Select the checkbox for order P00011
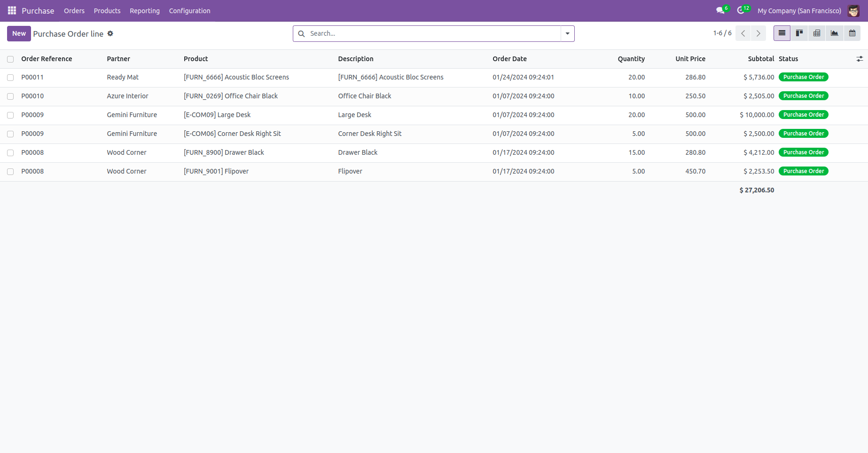 (10, 78)
